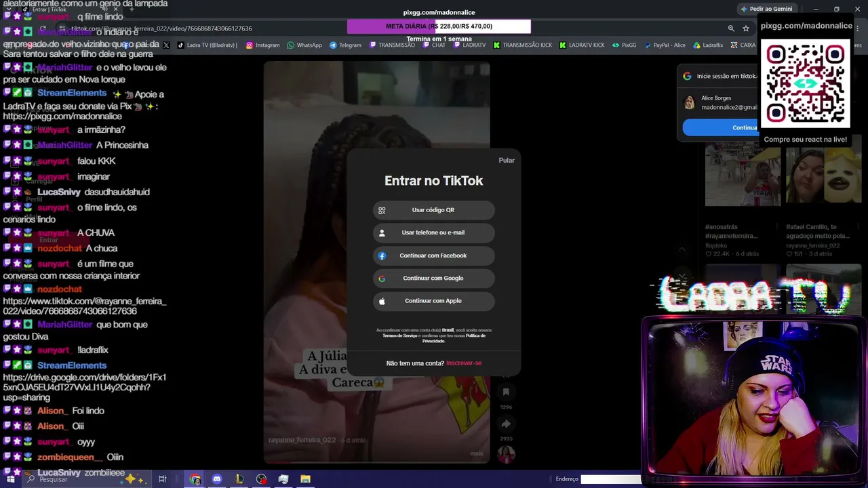Click Pular to skip the login dialog
The image size is (868, 488).
pos(507,161)
